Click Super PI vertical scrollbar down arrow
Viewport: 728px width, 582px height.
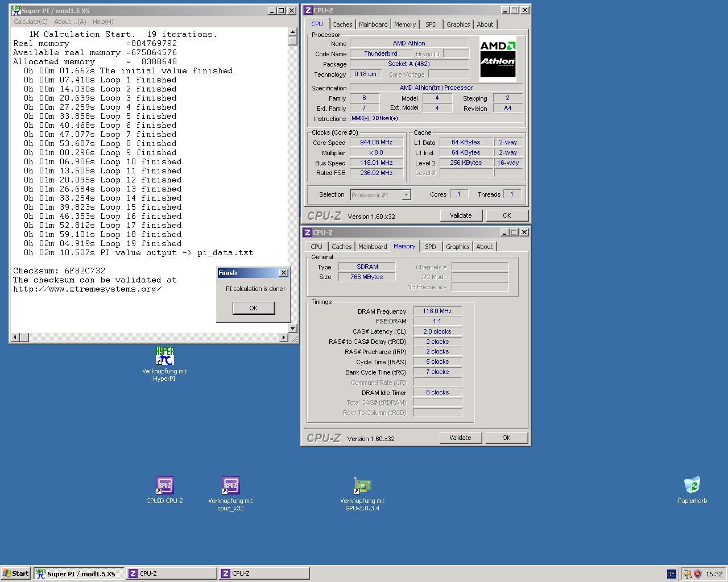(x=293, y=328)
